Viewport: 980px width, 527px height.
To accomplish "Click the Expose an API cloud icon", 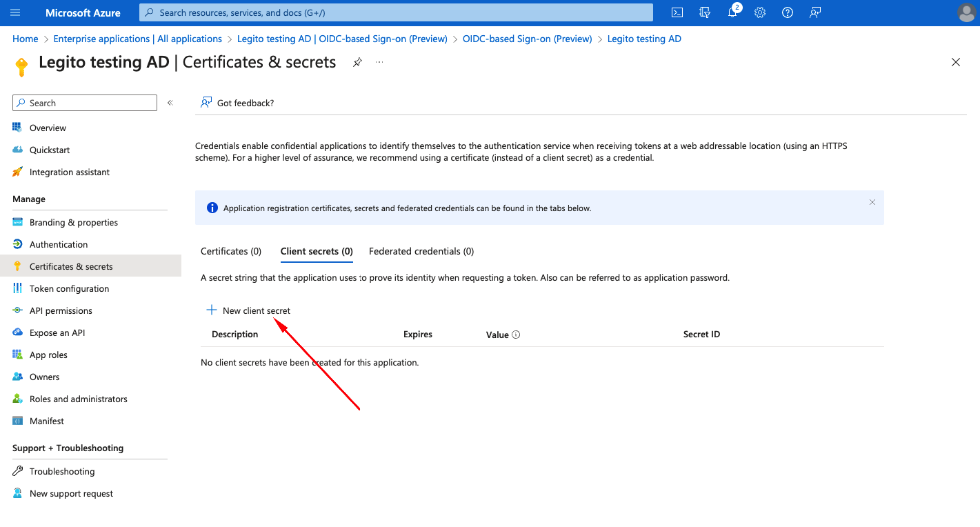I will click(17, 332).
